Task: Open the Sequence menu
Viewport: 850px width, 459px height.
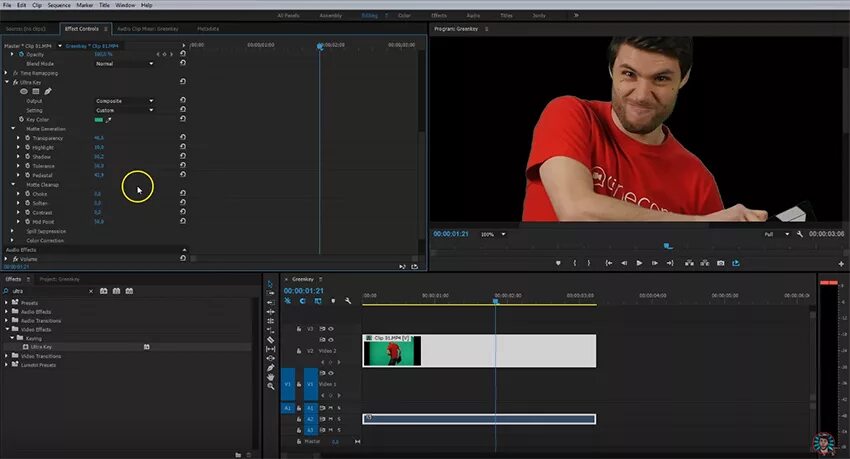Action: point(59,5)
